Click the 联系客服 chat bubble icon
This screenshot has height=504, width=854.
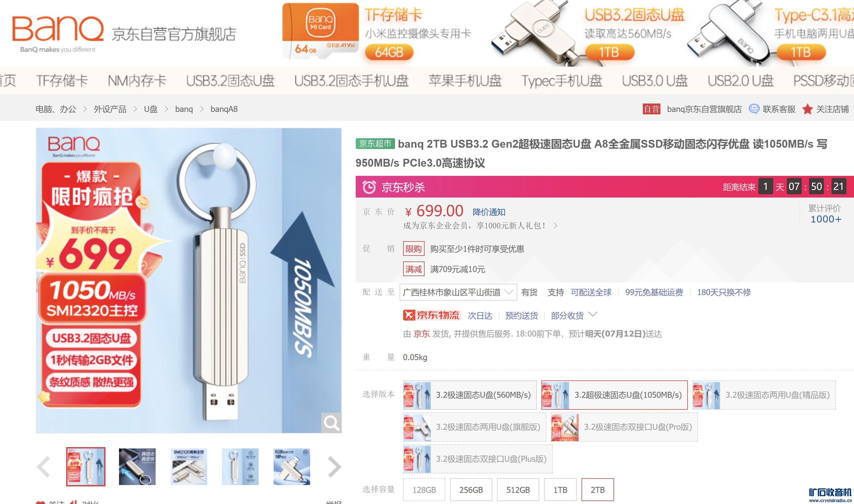coord(754,109)
